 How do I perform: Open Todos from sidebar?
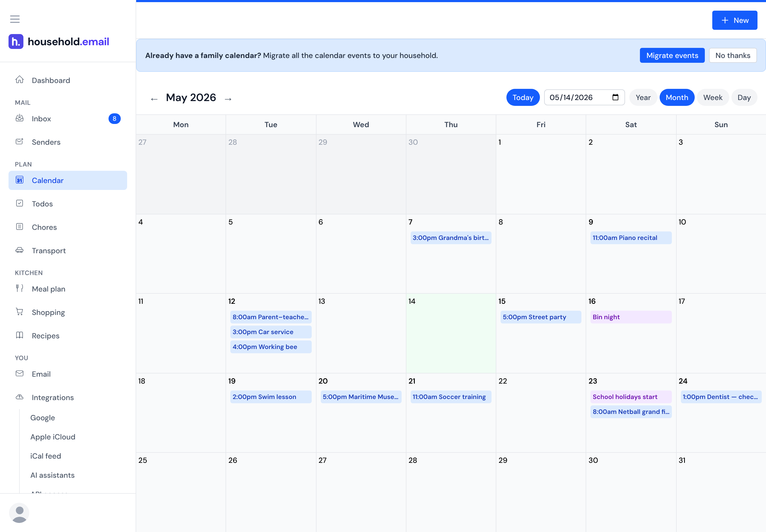click(68, 204)
